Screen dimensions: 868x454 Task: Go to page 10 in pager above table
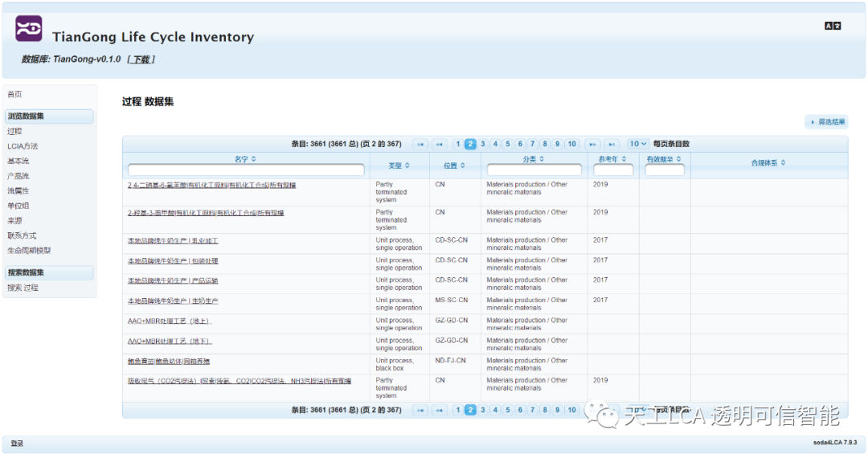pos(572,144)
